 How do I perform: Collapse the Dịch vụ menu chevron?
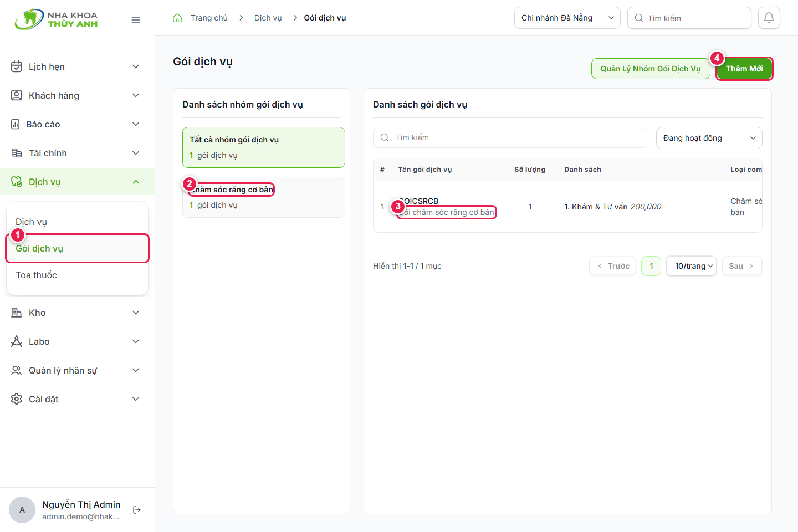(136, 182)
